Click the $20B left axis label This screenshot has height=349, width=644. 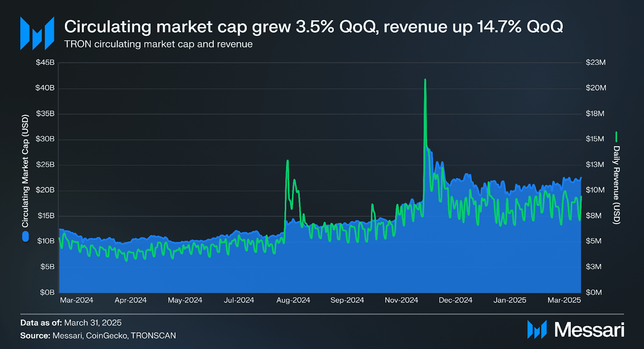[x=45, y=190]
